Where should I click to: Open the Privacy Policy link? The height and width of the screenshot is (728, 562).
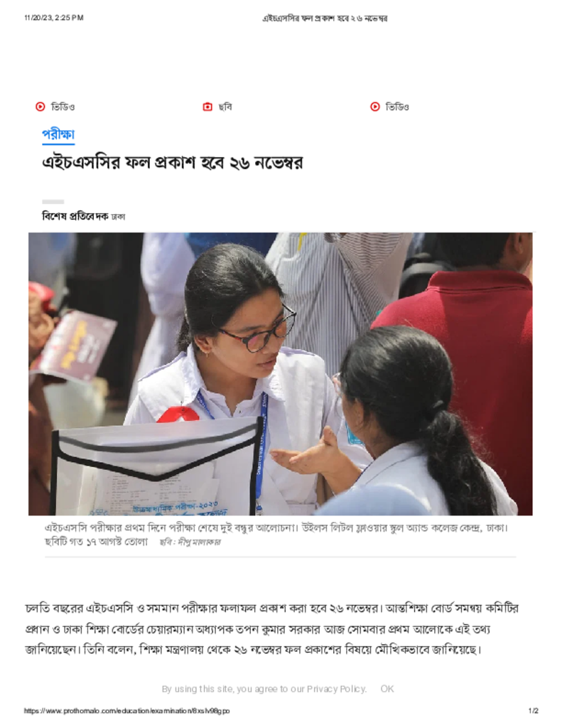pyautogui.click(x=336, y=689)
